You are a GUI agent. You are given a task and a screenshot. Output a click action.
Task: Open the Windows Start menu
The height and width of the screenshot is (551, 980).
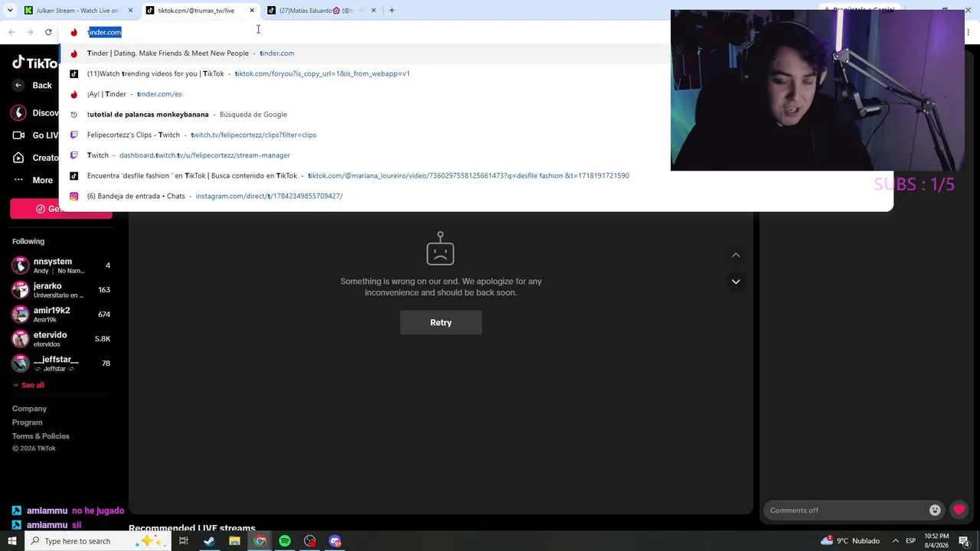12,541
